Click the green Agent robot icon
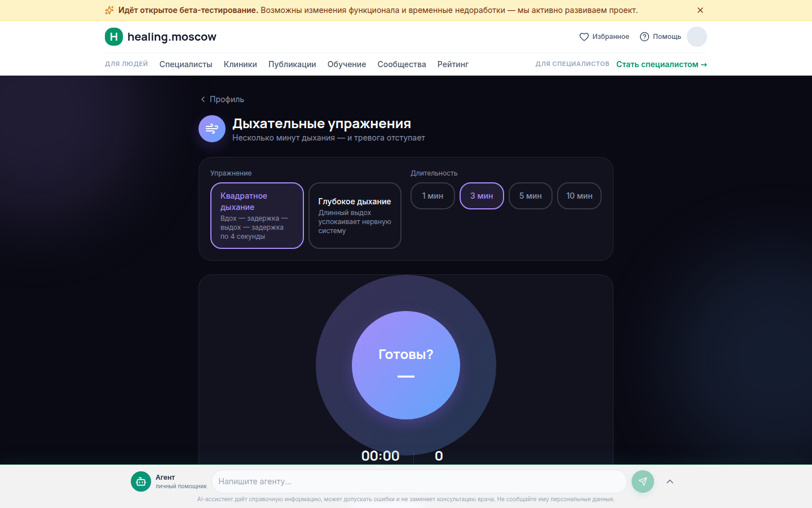 pos(141,481)
